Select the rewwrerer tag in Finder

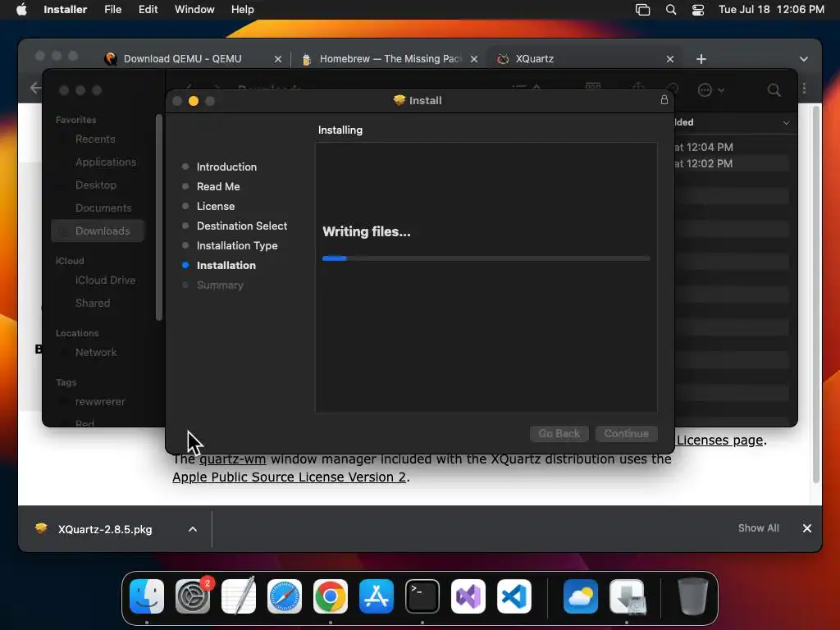pos(99,402)
